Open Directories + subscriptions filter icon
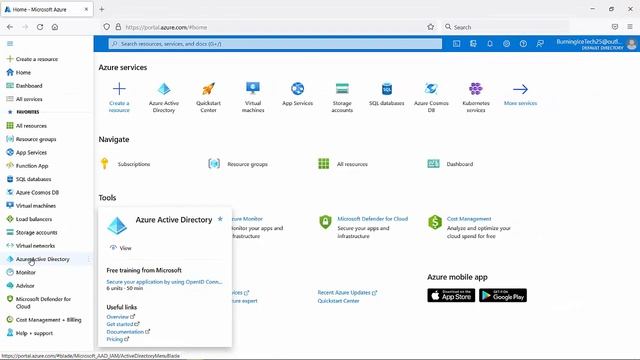The image size is (640, 360). click(473, 44)
